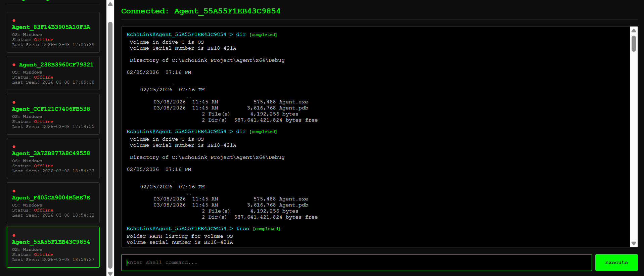Open the Agent_238B3960CF79321 session
The width and height of the screenshot is (644, 276).
tap(56, 65)
